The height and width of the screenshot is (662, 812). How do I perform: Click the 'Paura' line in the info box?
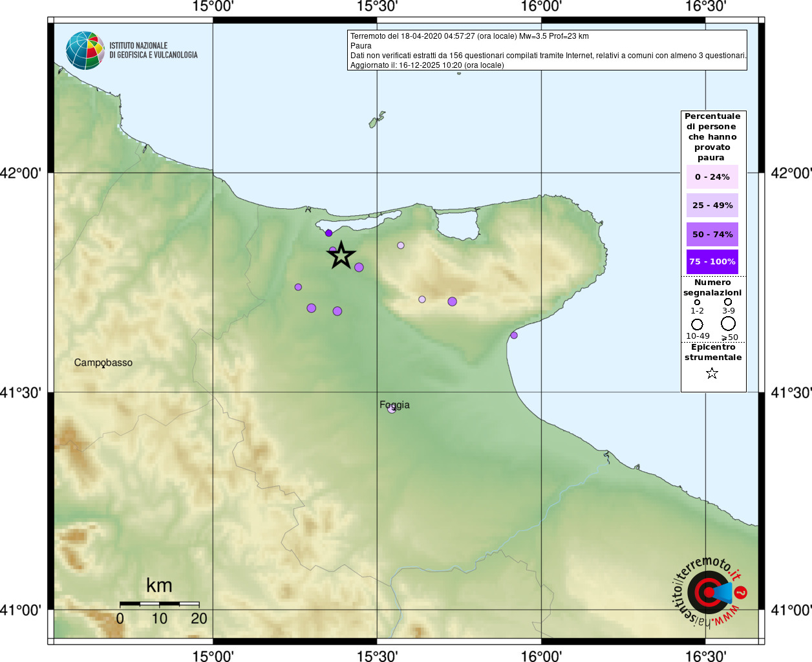361,46
